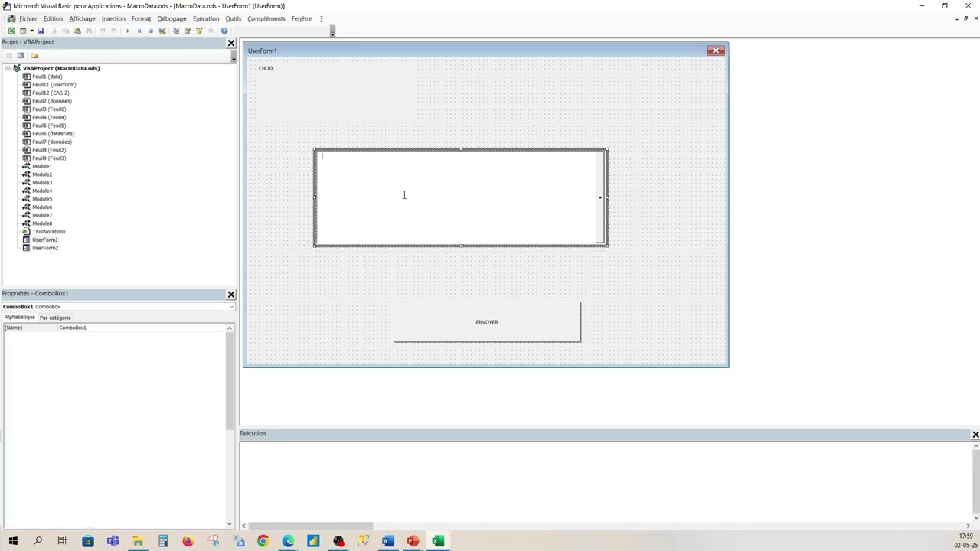Open Windows Search from taskbar
980x551 pixels.
point(38,541)
